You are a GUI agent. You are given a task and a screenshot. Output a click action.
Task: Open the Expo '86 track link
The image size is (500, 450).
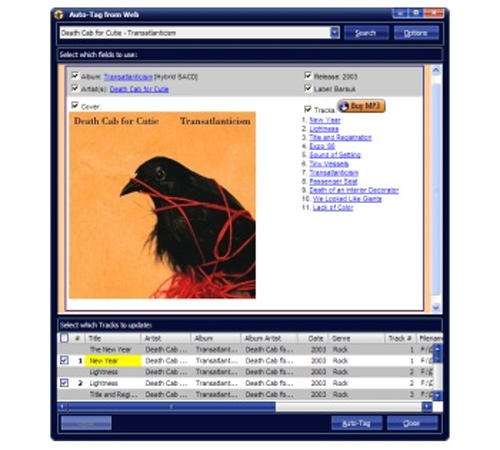tap(322, 146)
